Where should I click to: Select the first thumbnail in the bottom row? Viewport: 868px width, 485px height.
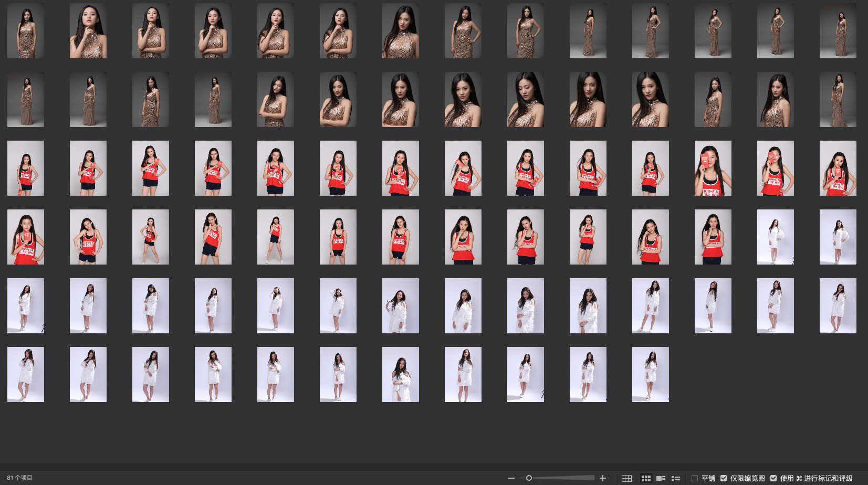click(x=26, y=374)
